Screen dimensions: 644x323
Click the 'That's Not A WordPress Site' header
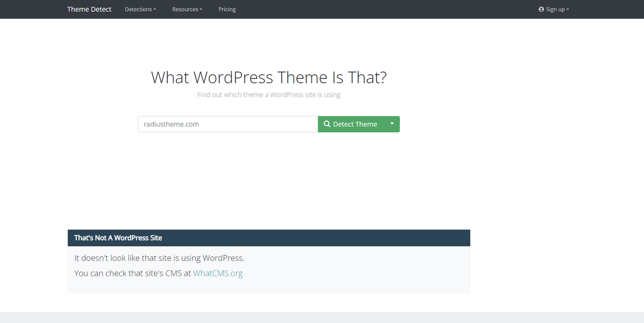point(269,238)
